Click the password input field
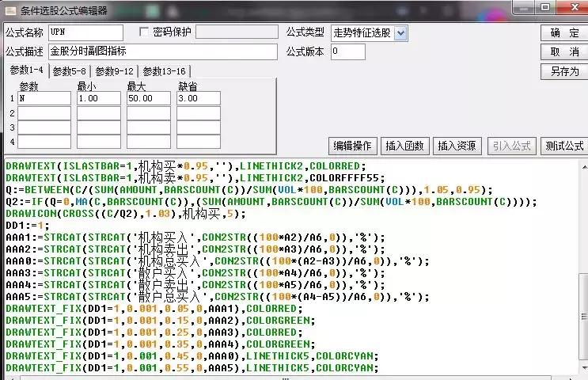Viewport: 588px width, 380px height. [x=237, y=32]
